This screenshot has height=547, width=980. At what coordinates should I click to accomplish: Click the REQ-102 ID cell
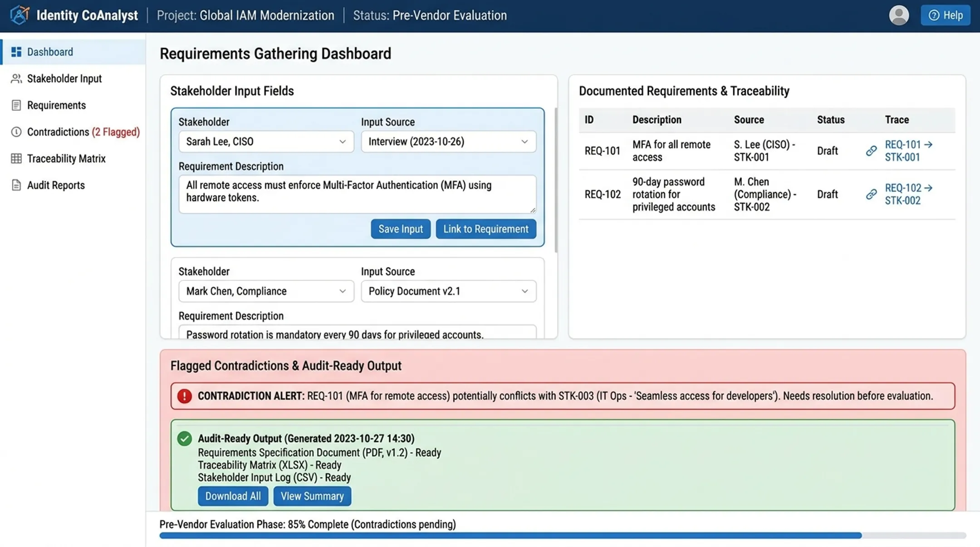603,195
